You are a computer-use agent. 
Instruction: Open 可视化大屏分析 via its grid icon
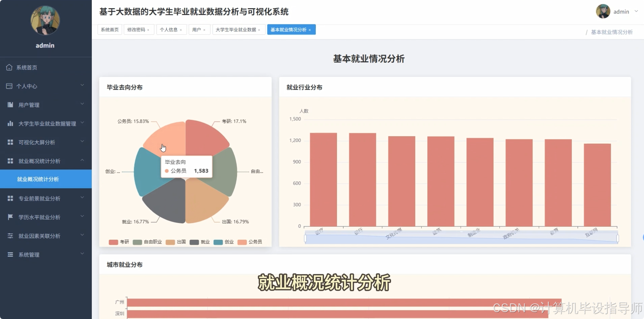(9, 142)
